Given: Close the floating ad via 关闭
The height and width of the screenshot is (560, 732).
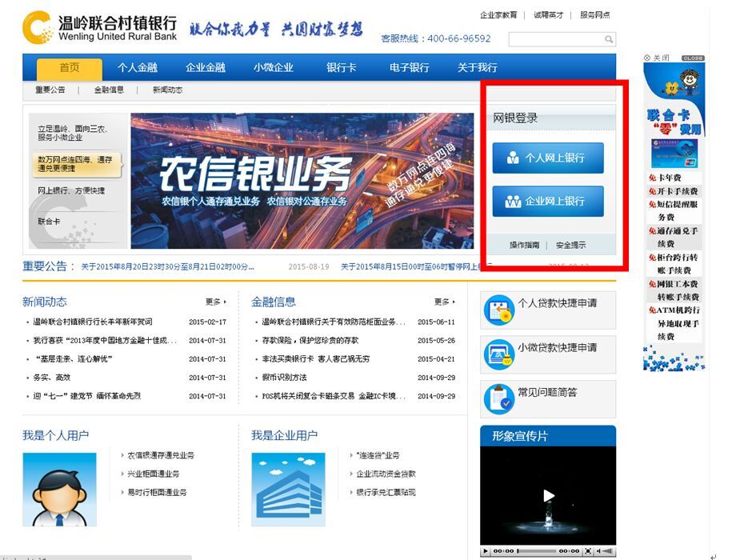Looking at the screenshot, I should click(x=657, y=58).
